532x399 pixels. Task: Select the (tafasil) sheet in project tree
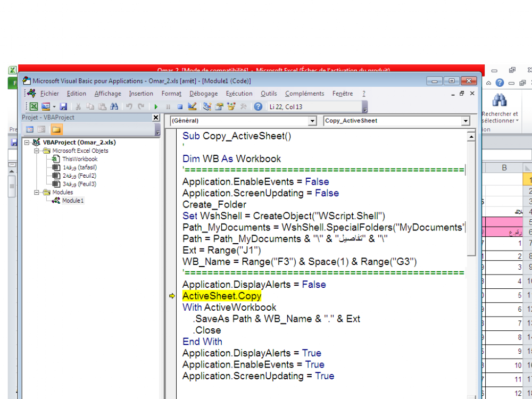point(80,167)
